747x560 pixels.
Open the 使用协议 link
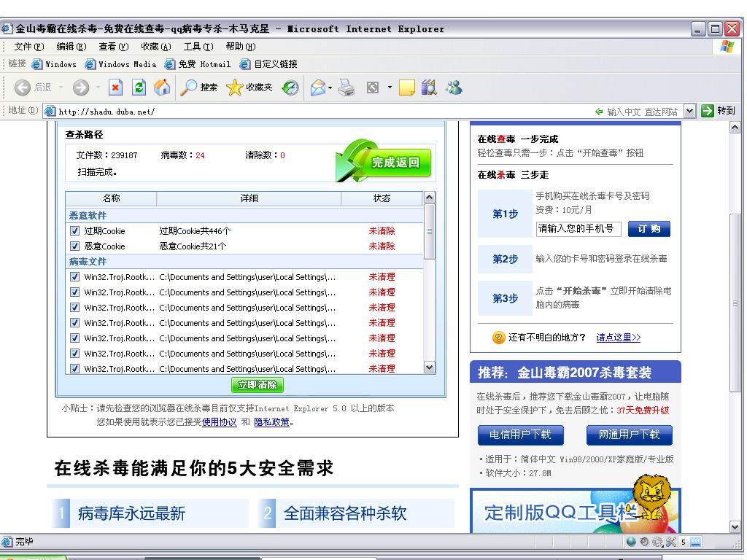pyautogui.click(x=219, y=422)
